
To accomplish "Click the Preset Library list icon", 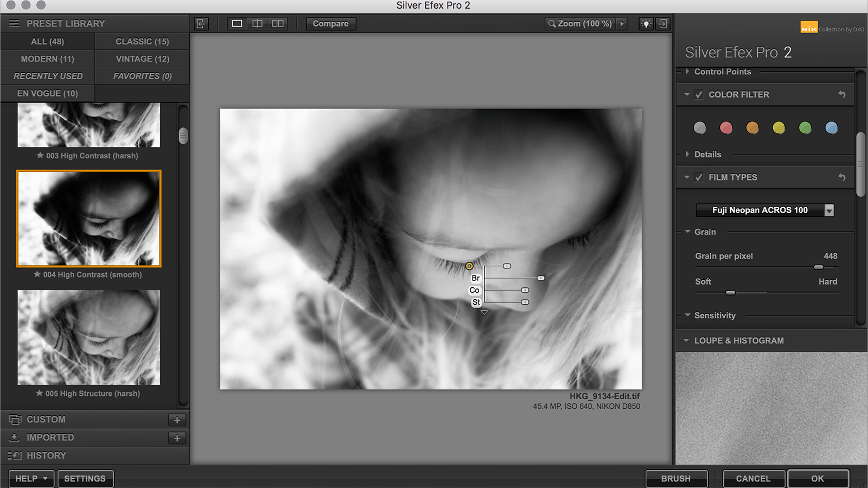I will [x=14, y=24].
